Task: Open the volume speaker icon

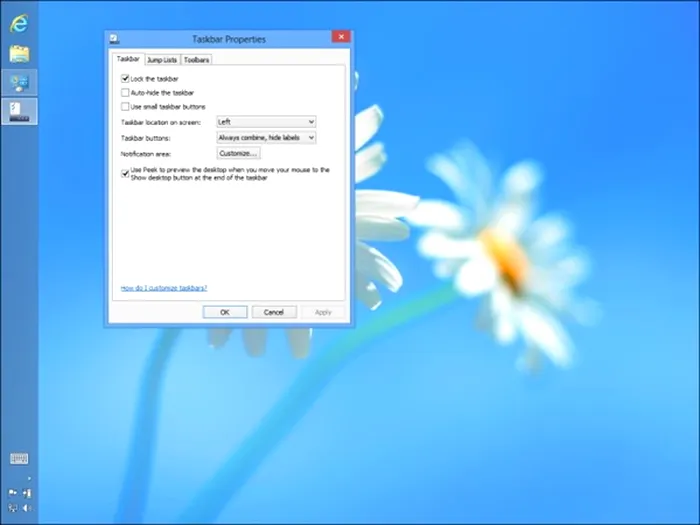Action: pyautogui.click(x=27, y=508)
